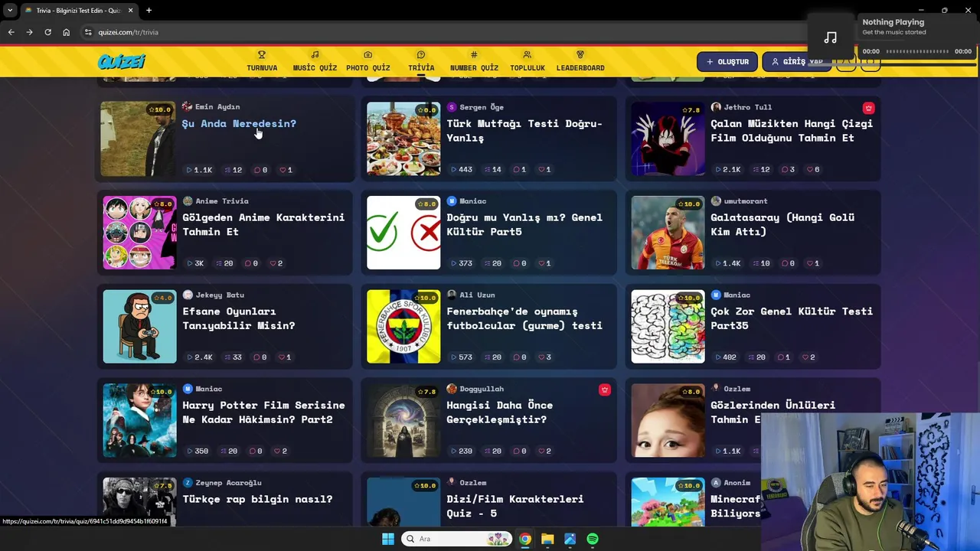Open "Harry Potter Film Serisine" quiz title

[263, 412]
